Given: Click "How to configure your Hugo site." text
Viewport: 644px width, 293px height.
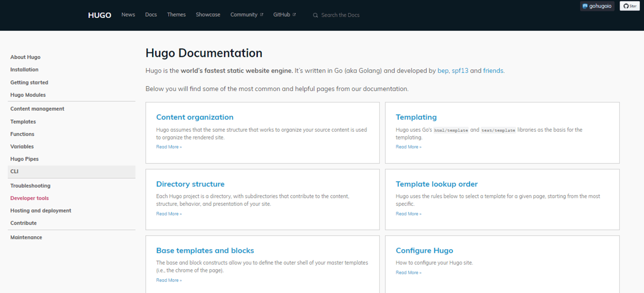Looking at the screenshot, I should (434, 262).
